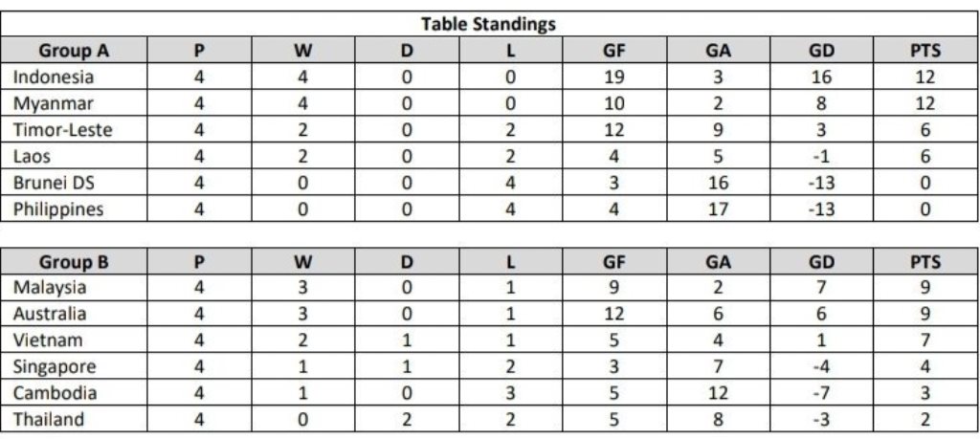The height and width of the screenshot is (439, 980).
Task: Select Philippines' GA value 17
Action: pyautogui.click(x=718, y=209)
